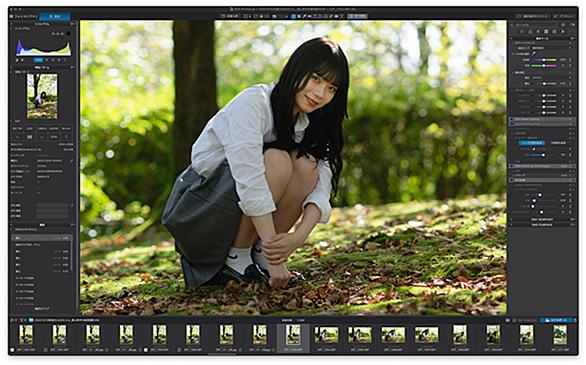The image size is (586, 365).
Task: Select the white balance eyedropper tool
Action: point(534,54)
